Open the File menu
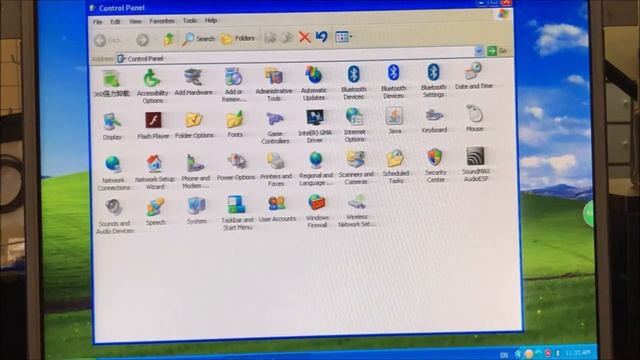The image size is (640, 360). (x=98, y=22)
